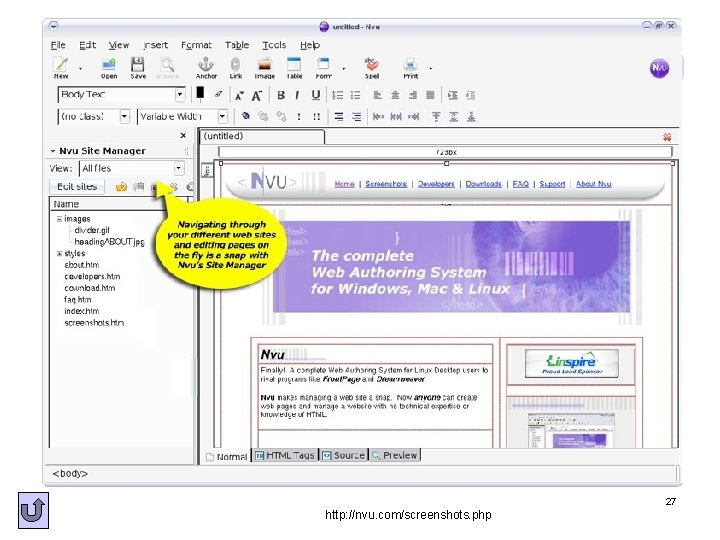Viewport: 720px width, 540px height.
Task: Open the Variable Width font dropdown
Action: click(x=222, y=117)
